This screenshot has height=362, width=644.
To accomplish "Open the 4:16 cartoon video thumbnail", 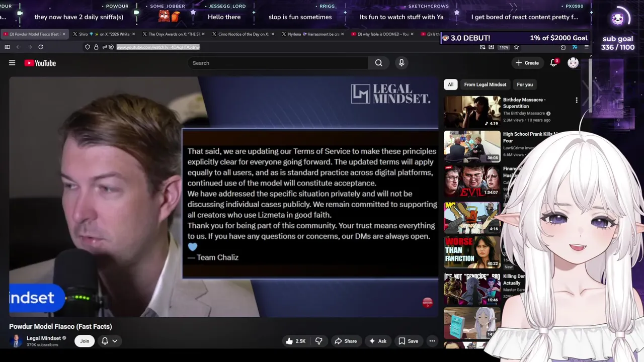I will (472, 217).
